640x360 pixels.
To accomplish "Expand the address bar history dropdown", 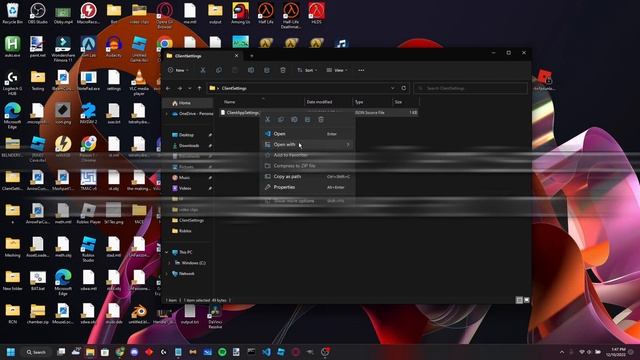I will tap(393, 88).
